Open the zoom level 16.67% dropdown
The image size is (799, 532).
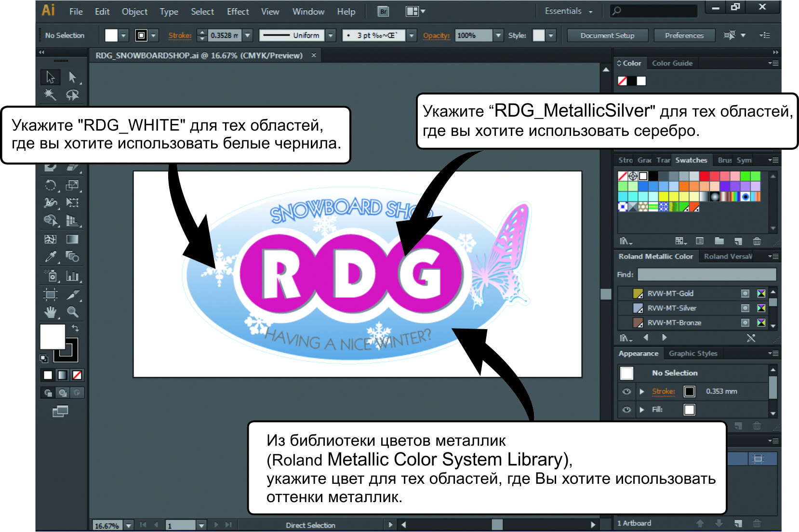click(129, 525)
